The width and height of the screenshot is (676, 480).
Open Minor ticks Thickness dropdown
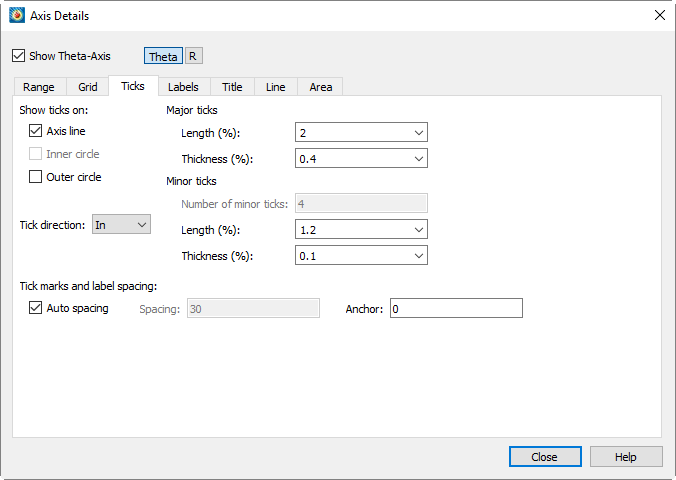click(361, 255)
